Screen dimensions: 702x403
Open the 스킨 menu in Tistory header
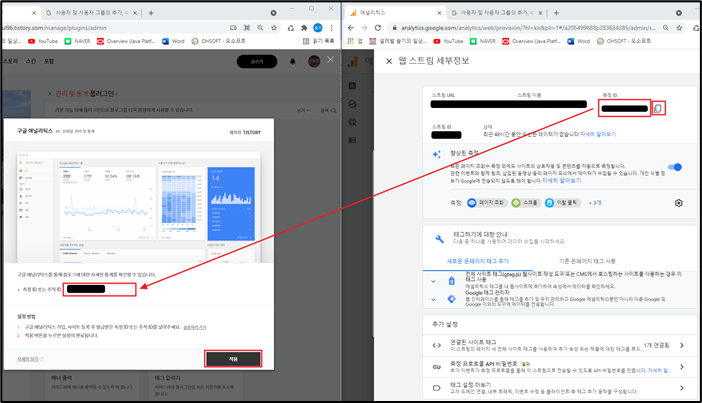point(31,61)
